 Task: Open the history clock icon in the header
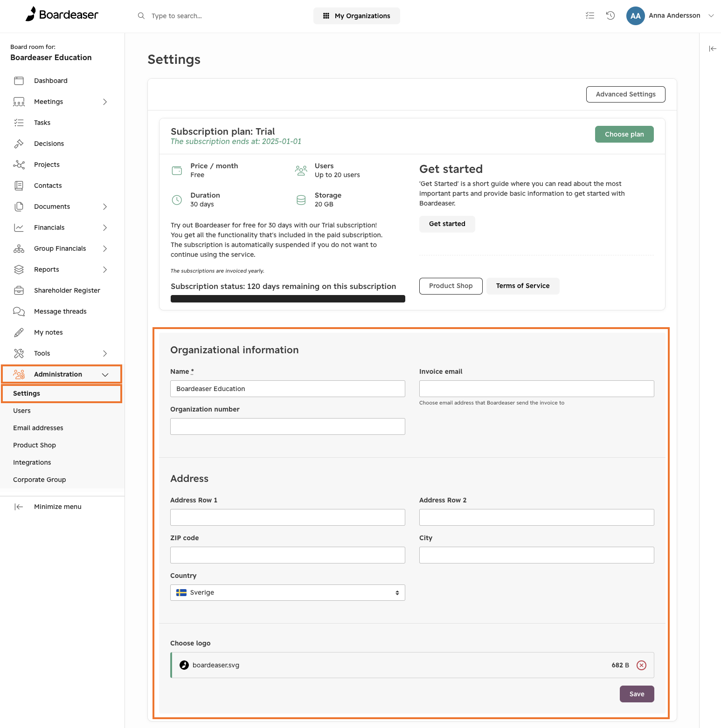(x=610, y=15)
